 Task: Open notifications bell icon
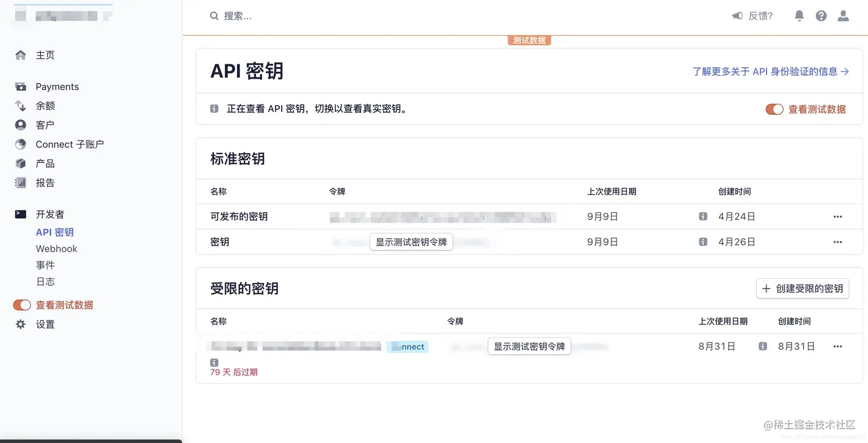(x=799, y=16)
